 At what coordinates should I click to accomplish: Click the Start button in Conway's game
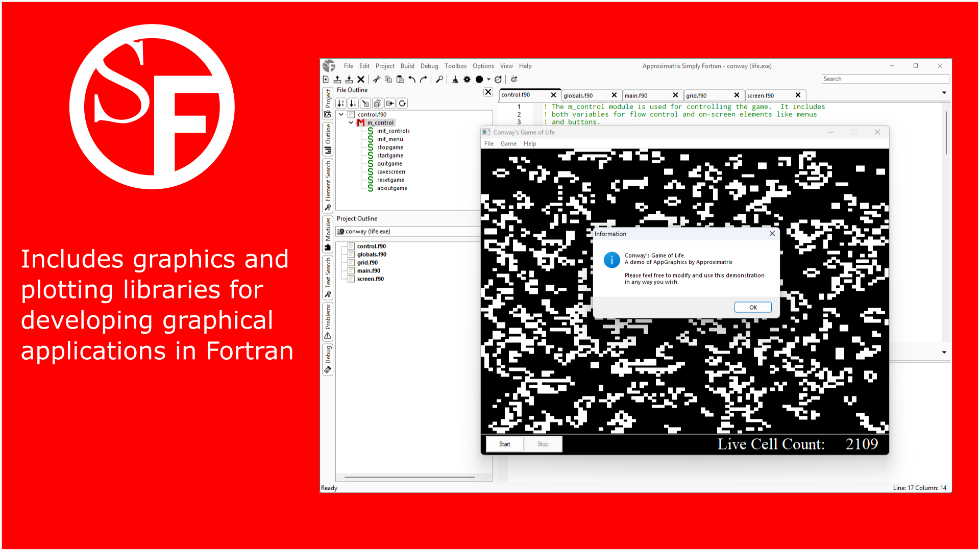coord(504,444)
